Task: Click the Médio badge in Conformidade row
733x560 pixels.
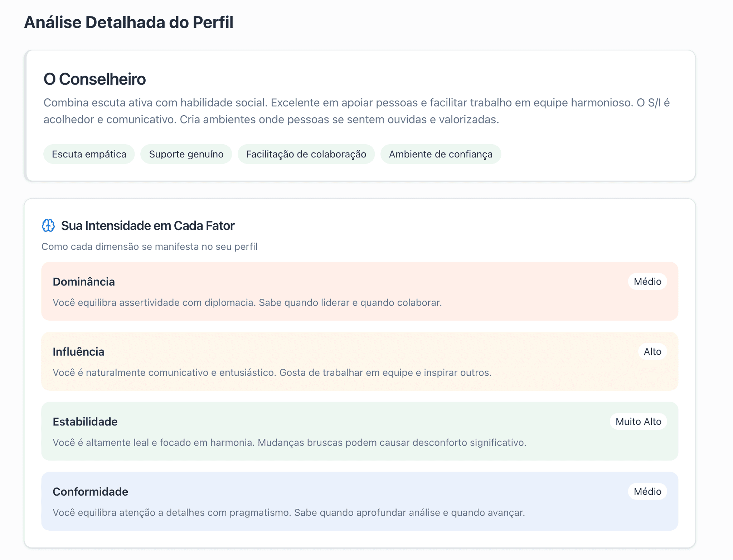Action: coord(647,492)
